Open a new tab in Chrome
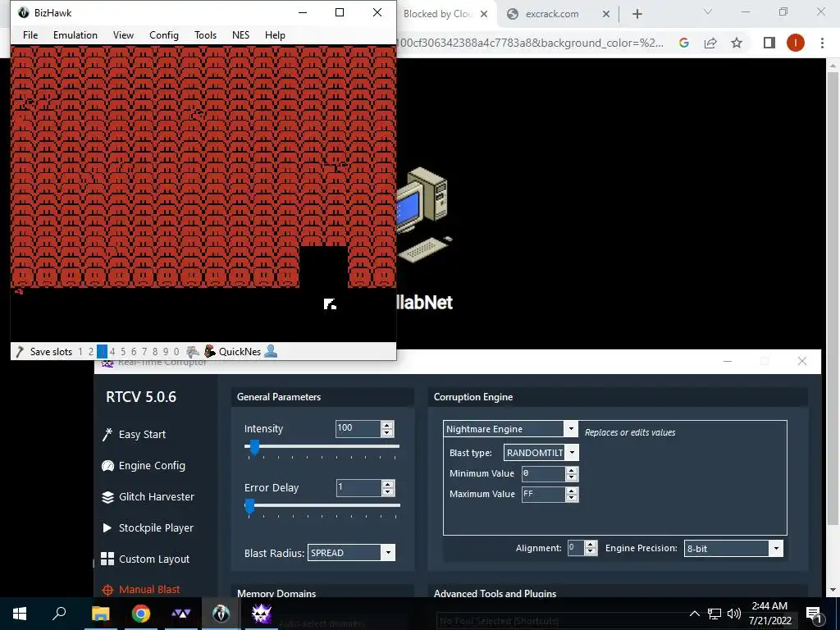 coord(637,14)
